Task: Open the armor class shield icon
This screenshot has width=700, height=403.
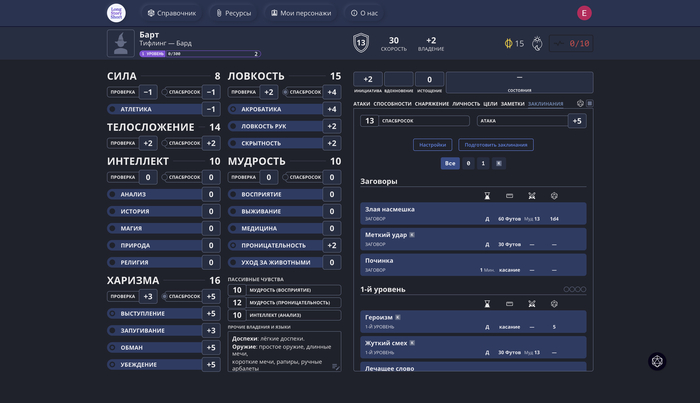Action: pyautogui.click(x=361, y=43)
